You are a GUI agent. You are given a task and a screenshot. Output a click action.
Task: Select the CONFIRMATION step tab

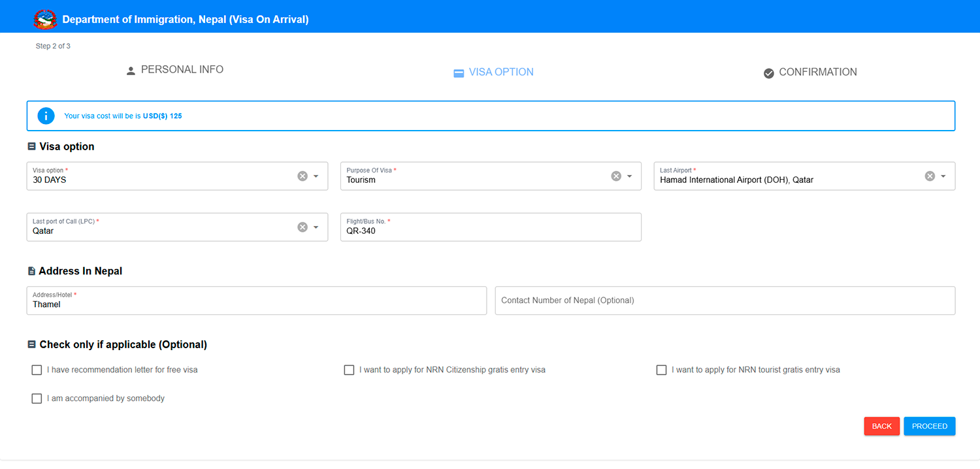[x=817, y=73]
